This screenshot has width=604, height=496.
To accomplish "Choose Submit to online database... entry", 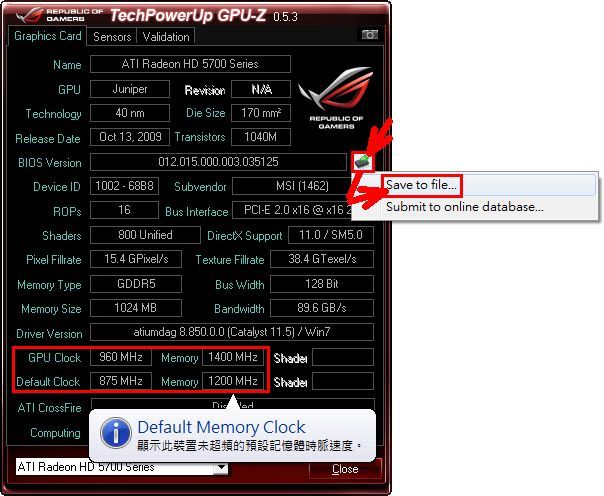I will [x=465, y=207].
